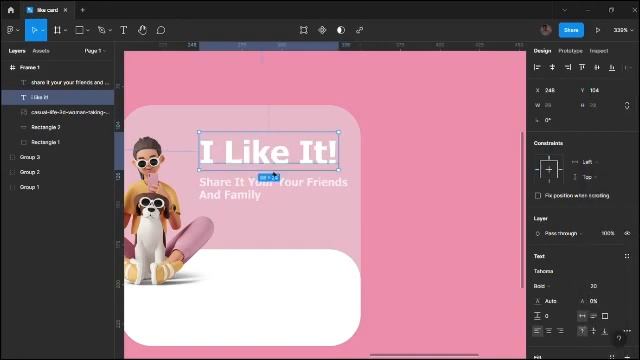The image size is (640, 360).
Task: Select the Rectangle shape tool
Action: pyautogui.click(x=80, y=30)
